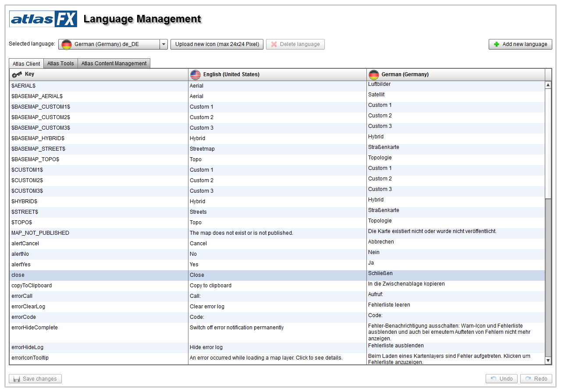Click the German (Germany) column header
561x392 pixels.
456,74
